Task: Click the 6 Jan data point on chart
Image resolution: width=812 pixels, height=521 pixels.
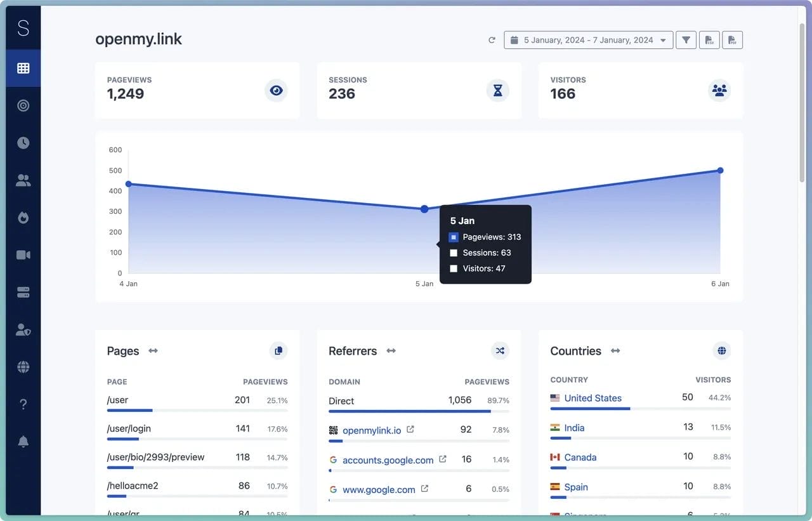Action: (720, 170)
